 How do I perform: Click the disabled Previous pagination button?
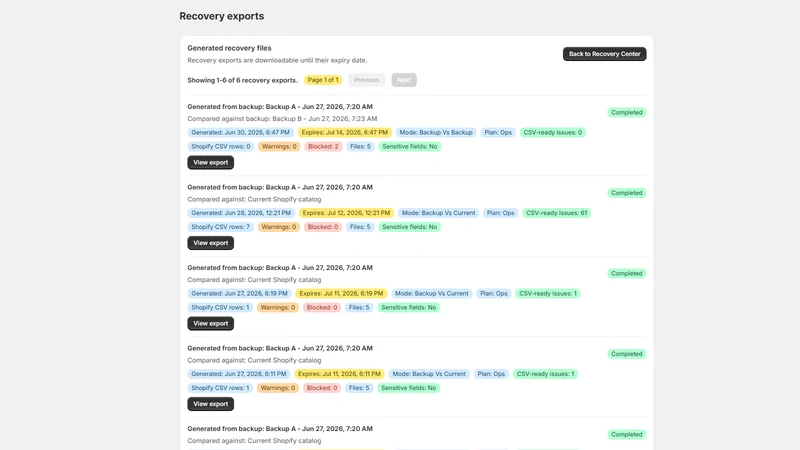pyautogui.click(x=366, y=80)
